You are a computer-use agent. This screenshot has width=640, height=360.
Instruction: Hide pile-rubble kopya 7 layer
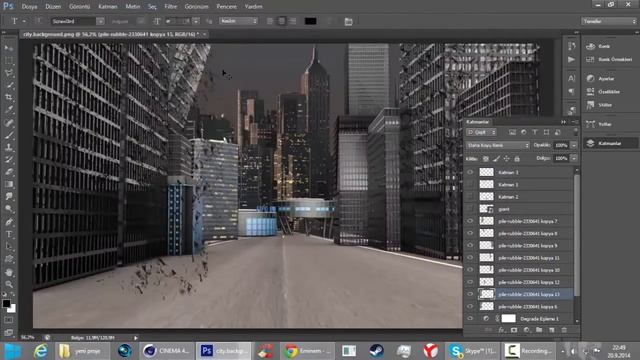pyautogui.click(x=470, y=221)
